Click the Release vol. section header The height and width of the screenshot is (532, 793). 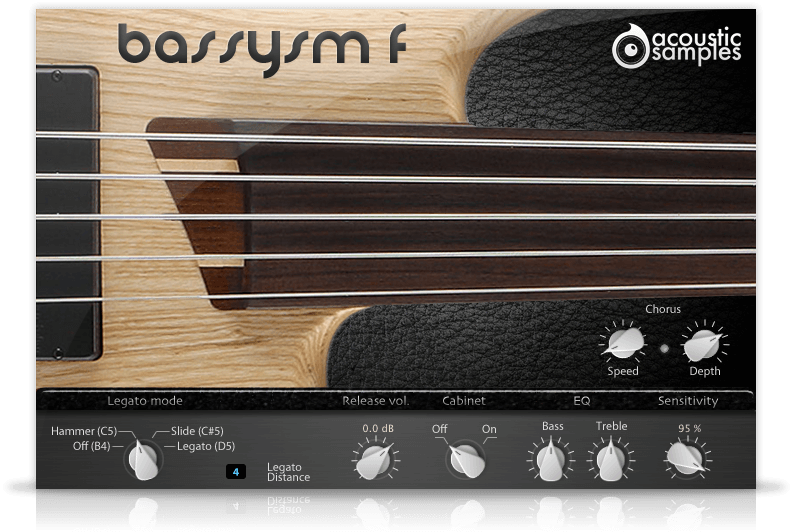375,401
